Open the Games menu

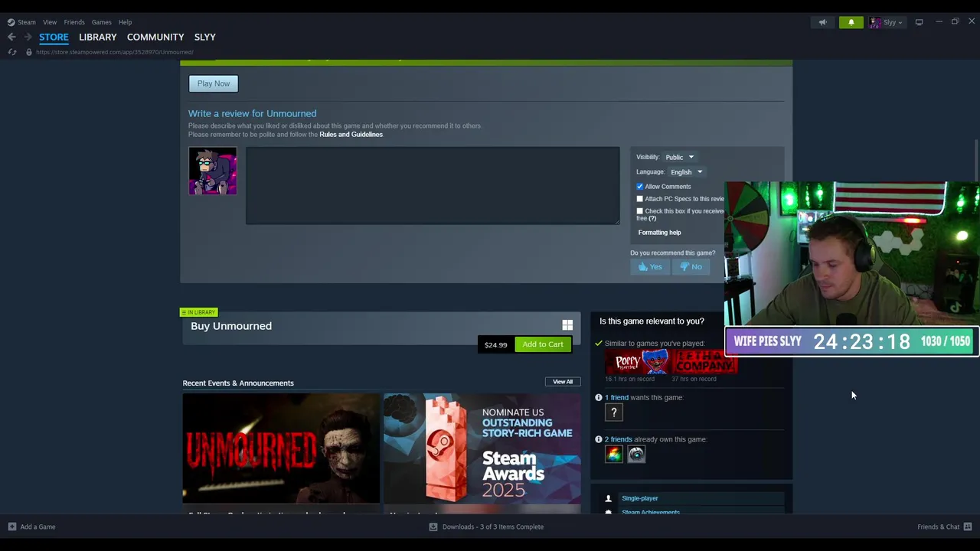pos(101,22)
